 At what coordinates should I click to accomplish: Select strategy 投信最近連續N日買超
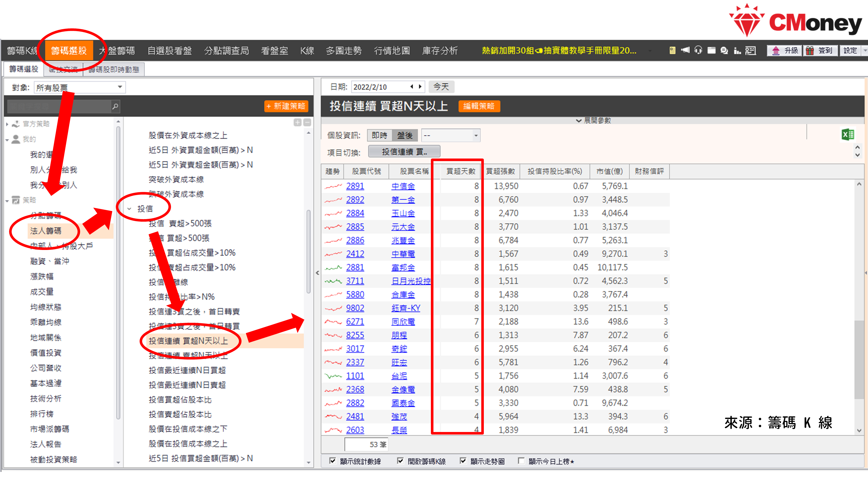point(187,370)
